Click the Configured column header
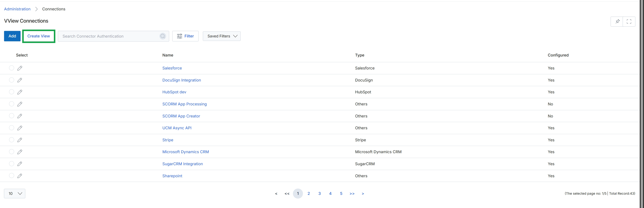Screen dimensions: 644x208 click(x=558, y=55)
